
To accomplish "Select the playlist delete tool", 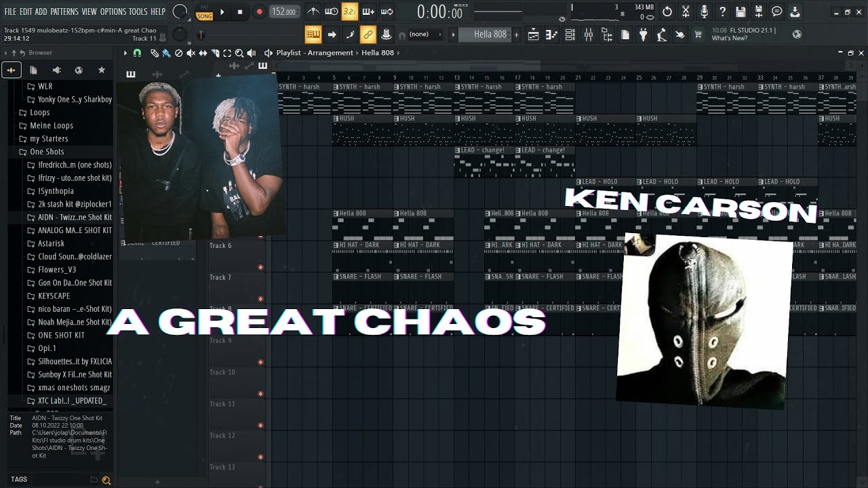I will click(178, 53).
